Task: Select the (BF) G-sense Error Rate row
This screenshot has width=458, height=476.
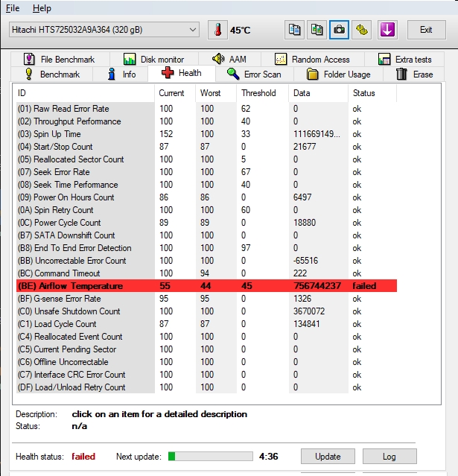Action: point(206,299)
